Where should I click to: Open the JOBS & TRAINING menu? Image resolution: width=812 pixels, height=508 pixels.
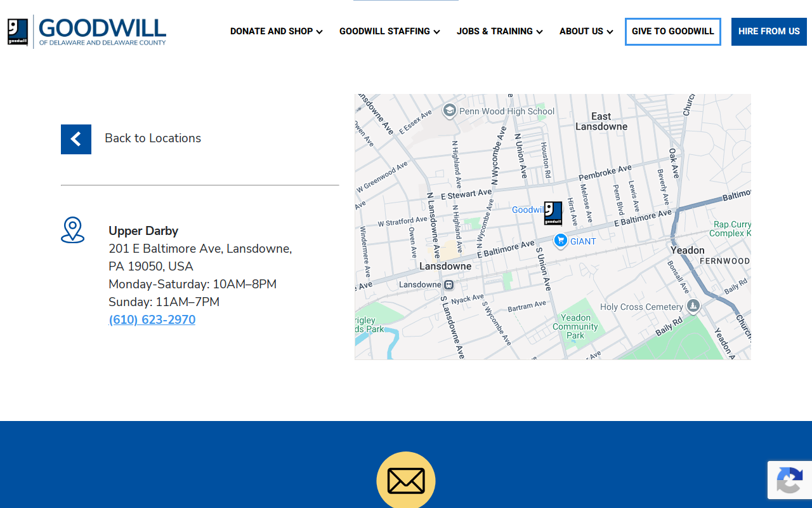coord(500,31)
